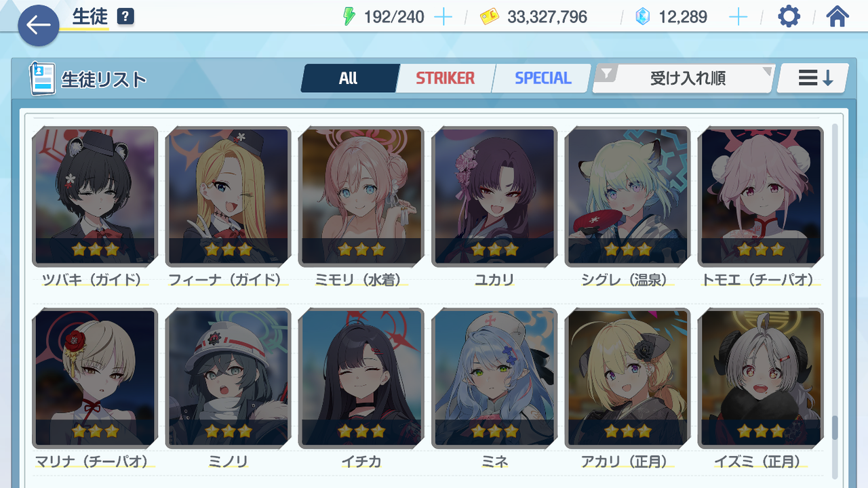Open the settings gear icon

point(789,16)
